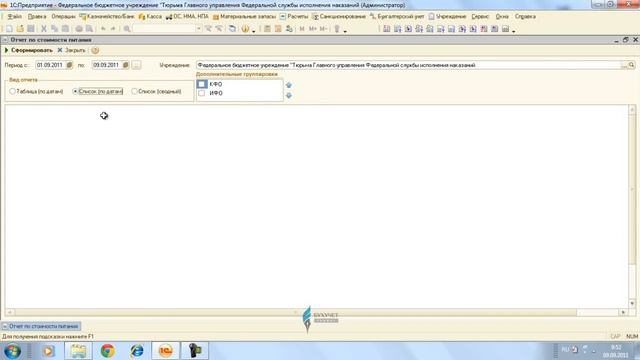The height and width of the screenshot is (360, 640).
Task: Select the 'Список (по датам)' report type
Action: click(x=98, y=91)
